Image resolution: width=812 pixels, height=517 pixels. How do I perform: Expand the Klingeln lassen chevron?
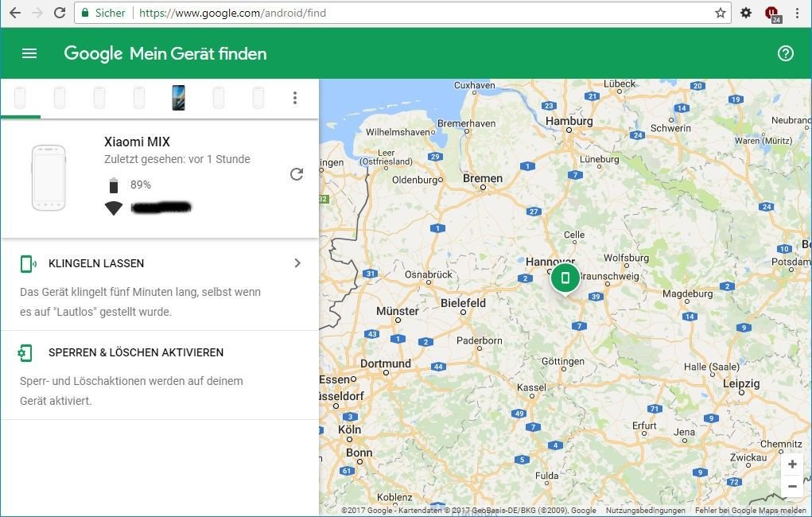point(297,263)
